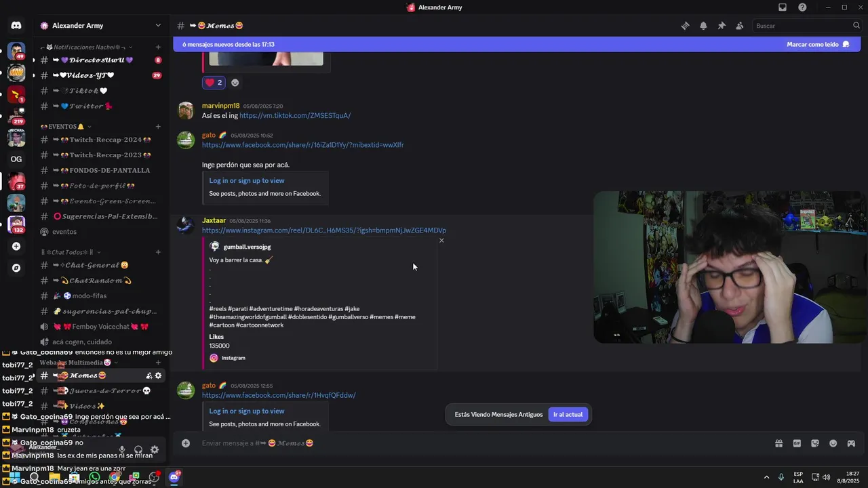Open Twitch-Reccap-2024 channel
This screenshot has width=868, height=488.
[100, 140]
